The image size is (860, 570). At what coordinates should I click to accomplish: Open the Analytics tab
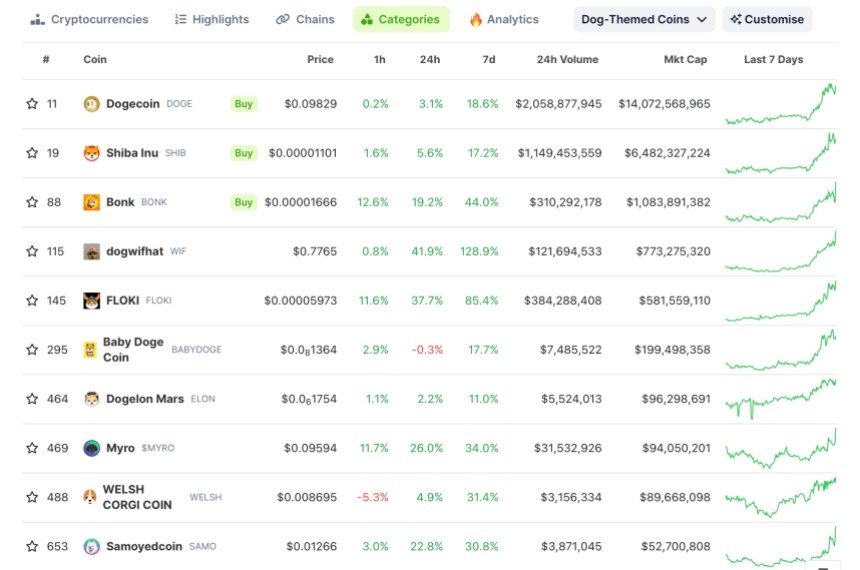[x=504, y=19]
